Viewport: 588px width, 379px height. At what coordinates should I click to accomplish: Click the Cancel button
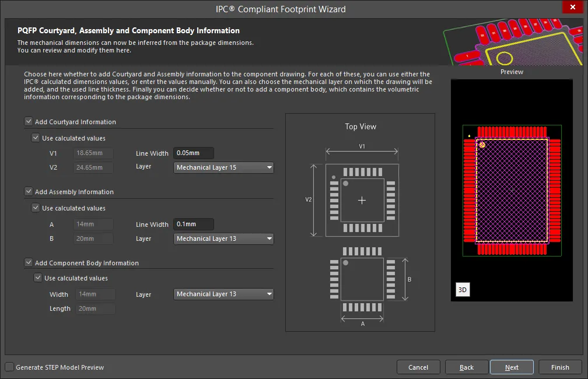pos(418,367)
